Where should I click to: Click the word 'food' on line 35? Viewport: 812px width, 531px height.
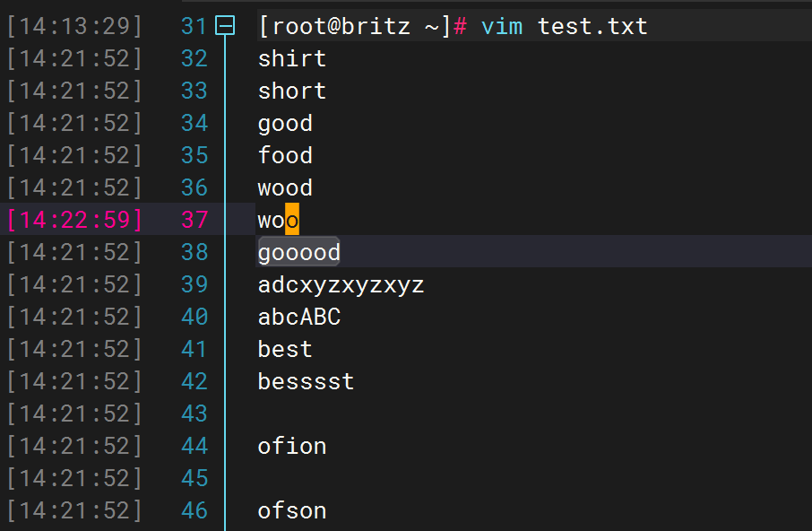tap(285, 155)
